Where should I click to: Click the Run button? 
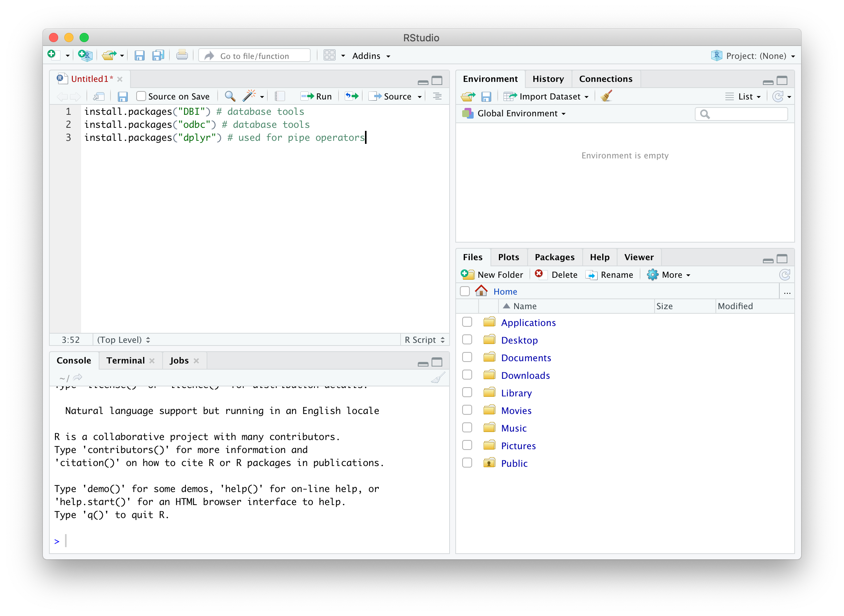click(x=316, y=96)
